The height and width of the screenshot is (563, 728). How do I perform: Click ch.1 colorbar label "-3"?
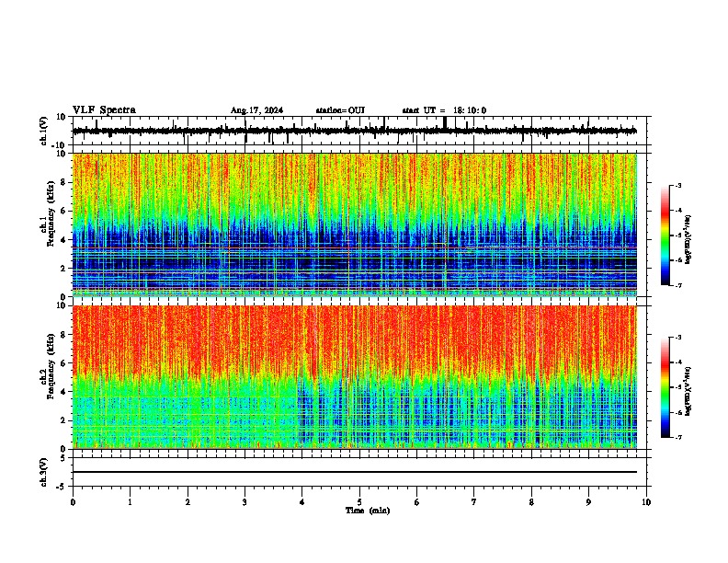pos(677,185)
